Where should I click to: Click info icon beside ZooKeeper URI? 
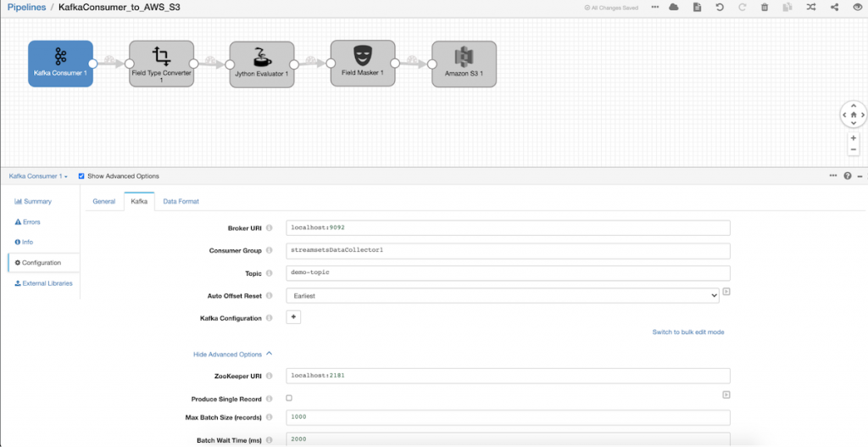pos(270,376)
